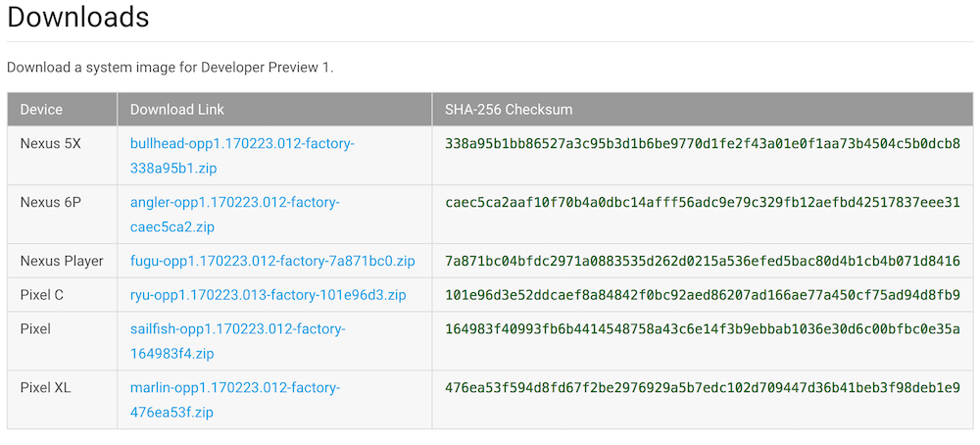Click the Device column header

41,110
